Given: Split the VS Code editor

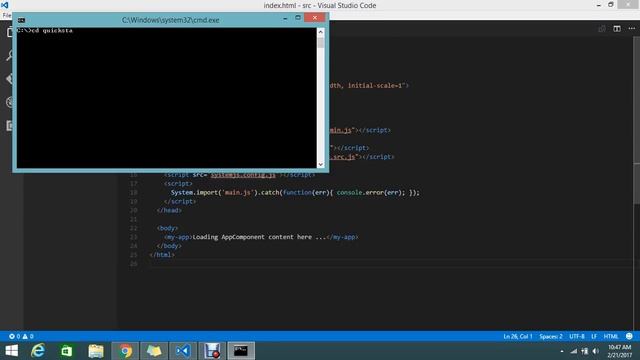Looking at the screenshot, I should 617,29.
